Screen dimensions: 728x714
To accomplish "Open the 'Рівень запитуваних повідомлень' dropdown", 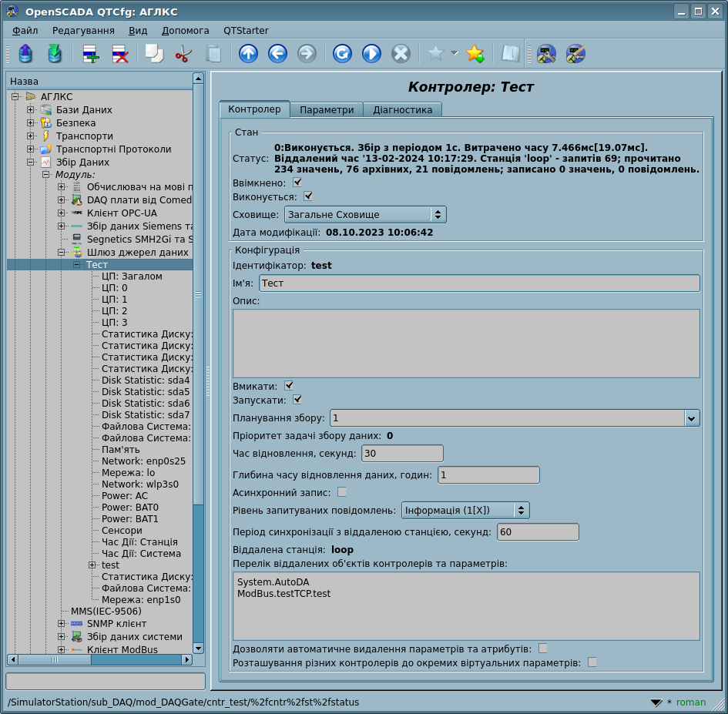I will [x=465, y=510].
